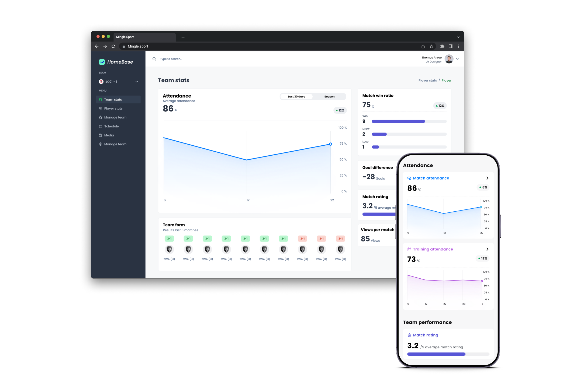The width and height of the screenshot is (584, 392).
Task: Expand Training attendance card chevron
Action: [x=487, y=249]
